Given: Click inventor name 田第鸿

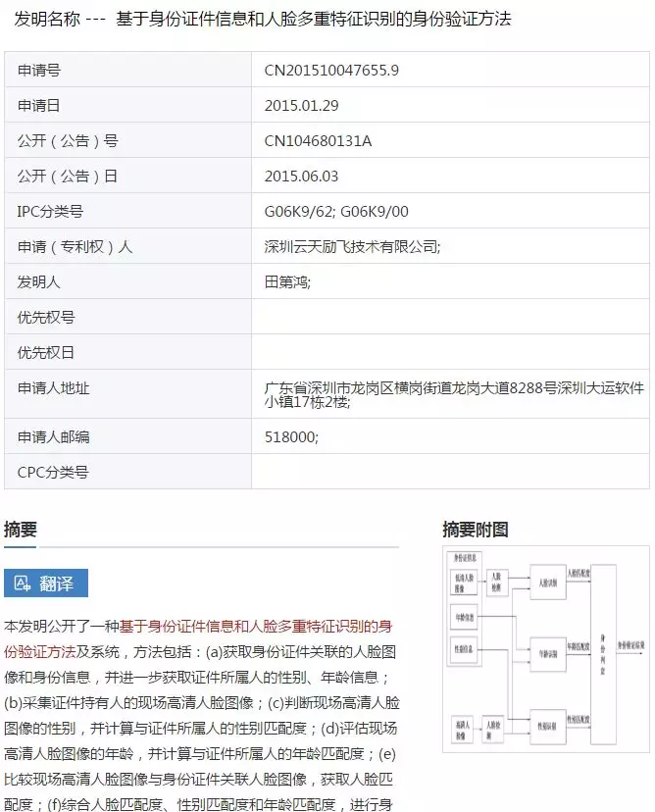Looking at the screenshot, I should (287, 281).
